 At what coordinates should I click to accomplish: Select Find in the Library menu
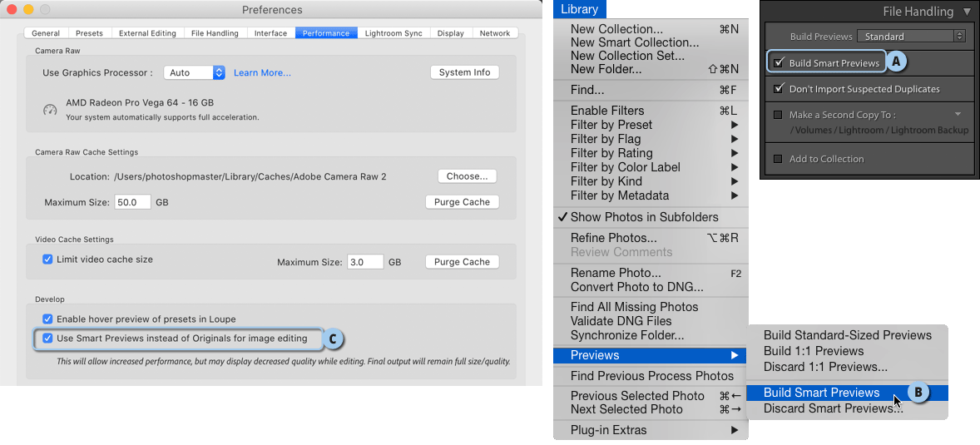651,90
